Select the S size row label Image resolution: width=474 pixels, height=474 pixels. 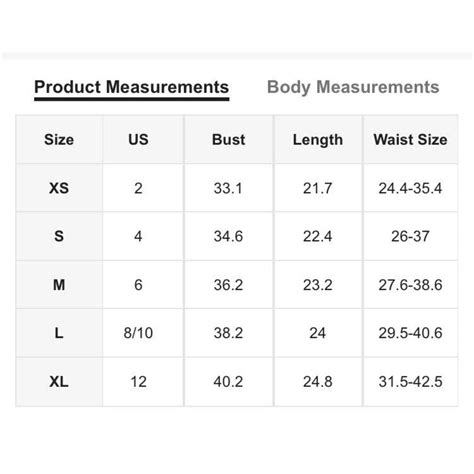tap(59, 236)
